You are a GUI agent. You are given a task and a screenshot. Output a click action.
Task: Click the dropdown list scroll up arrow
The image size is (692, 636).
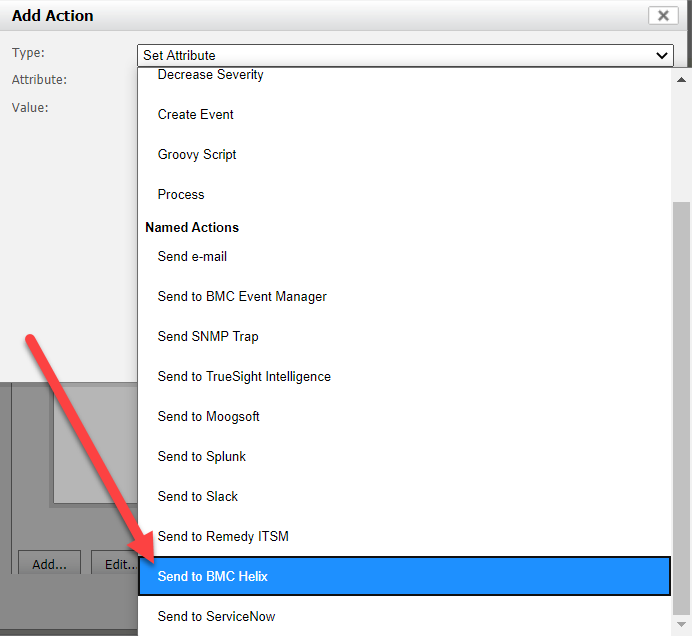[681, 80]
